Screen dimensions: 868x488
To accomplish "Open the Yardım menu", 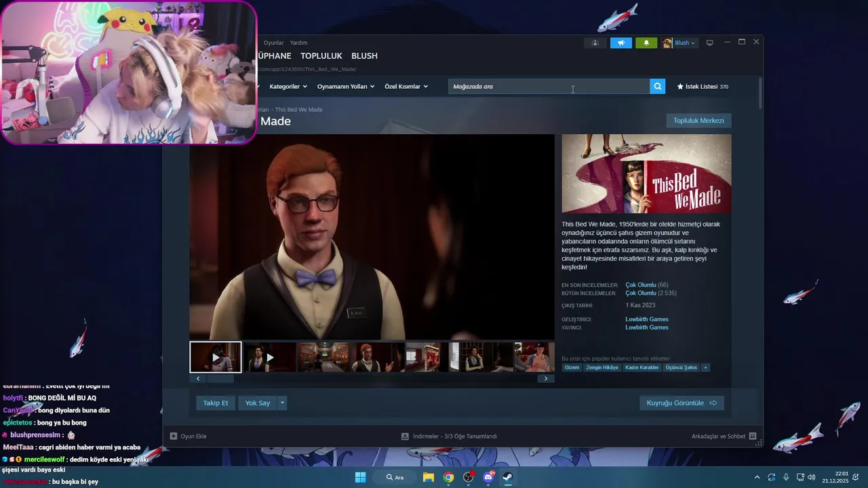I will click(299, 43).
